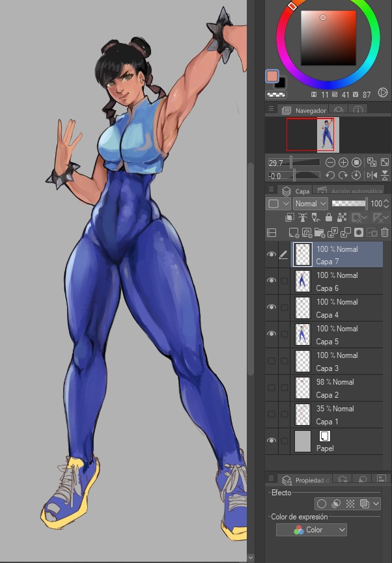The height and width of the screenshot is (563, 392).
Task: Hide the Capa 7 layer
Action: click(x=272, y=254)
